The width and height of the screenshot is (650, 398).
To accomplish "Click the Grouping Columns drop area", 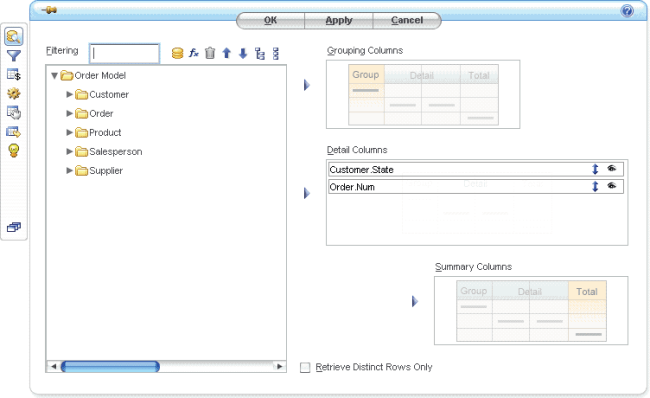I will (x=423, y=95).
